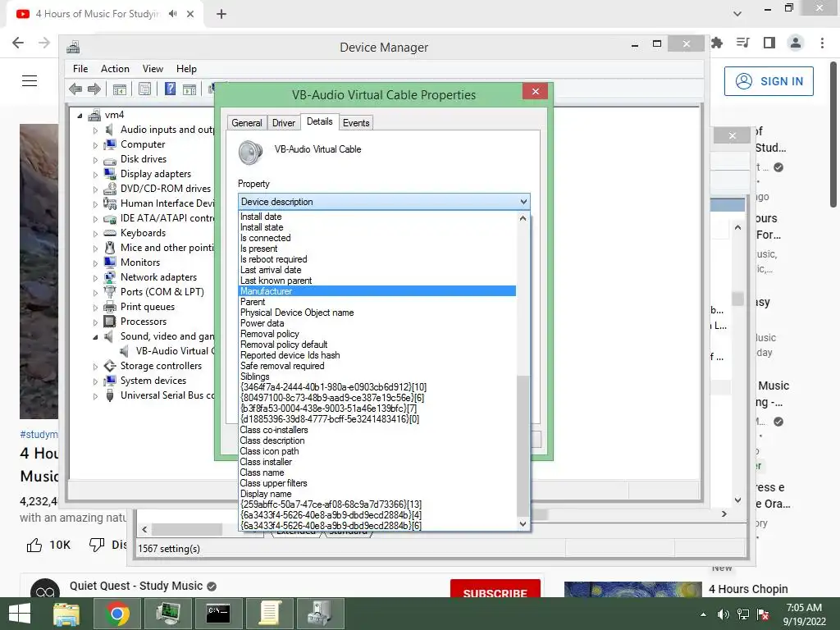The height and width of the screenshot is (630, 840).
Task: Open the View menu
Action: coord(153,69)
